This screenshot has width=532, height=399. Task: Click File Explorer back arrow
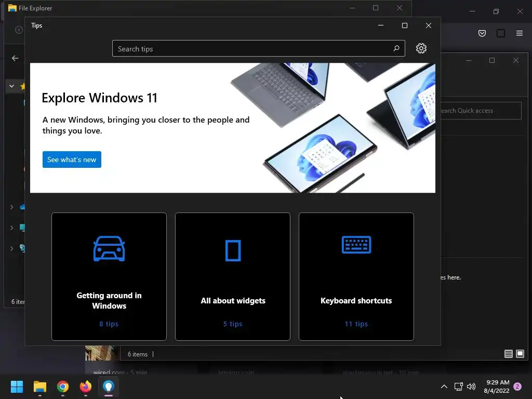[x=15, y=58]
